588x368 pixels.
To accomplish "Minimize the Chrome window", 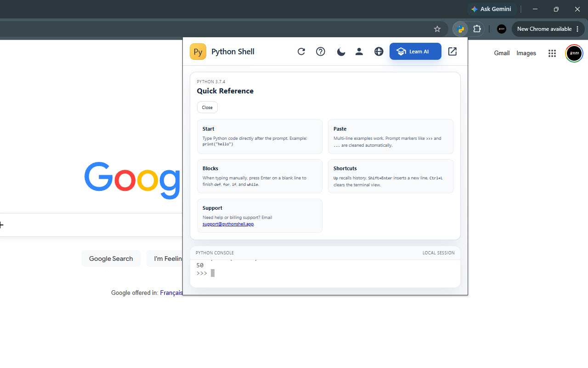I will [x=535, y=9].
